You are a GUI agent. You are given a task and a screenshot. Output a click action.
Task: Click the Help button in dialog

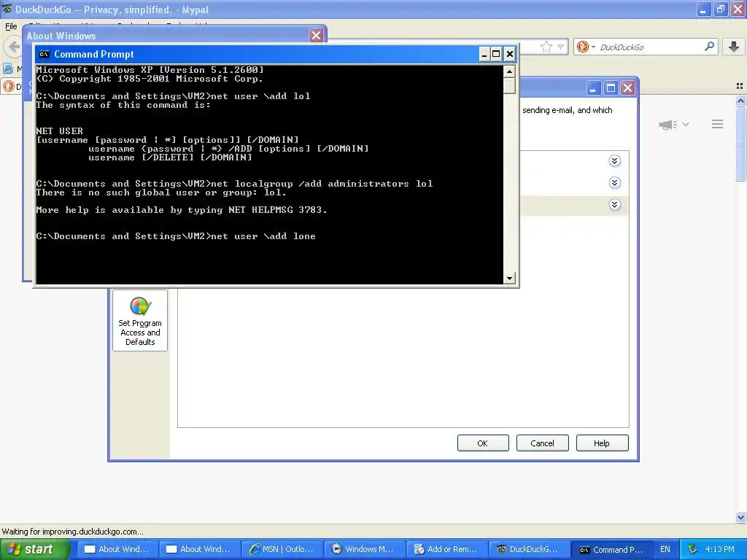click(x=602, y=443)
